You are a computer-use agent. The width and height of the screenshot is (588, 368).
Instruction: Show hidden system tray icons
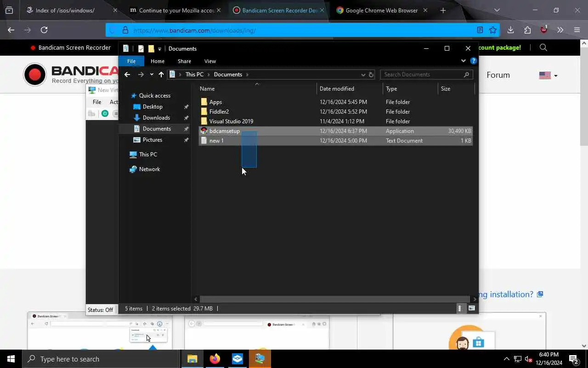point(507,359)
